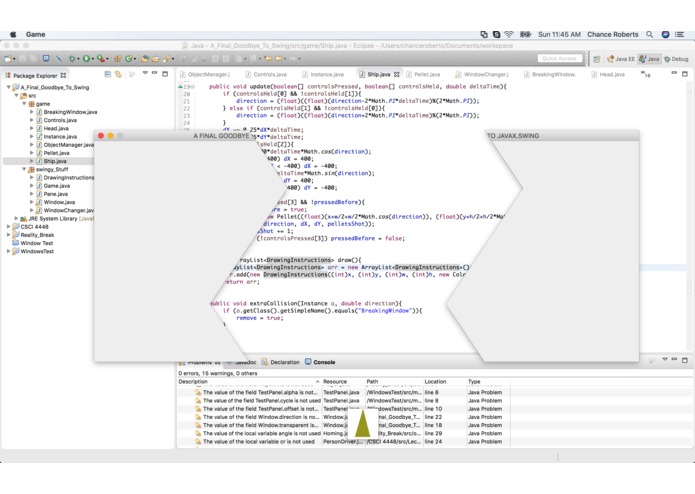Viewport: 695px width, 494px height.
Task: Expand JRE System Library node
Action: click(x=16, y=218)
